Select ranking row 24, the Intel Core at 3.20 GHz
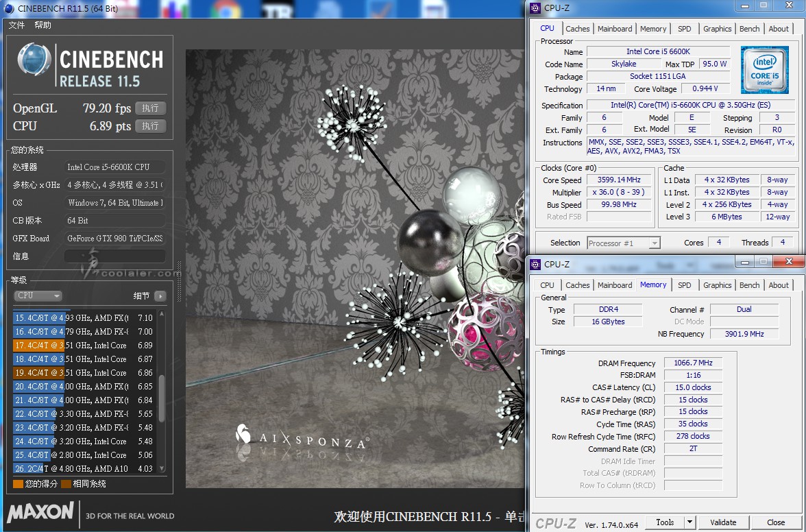 coord(85,441)
